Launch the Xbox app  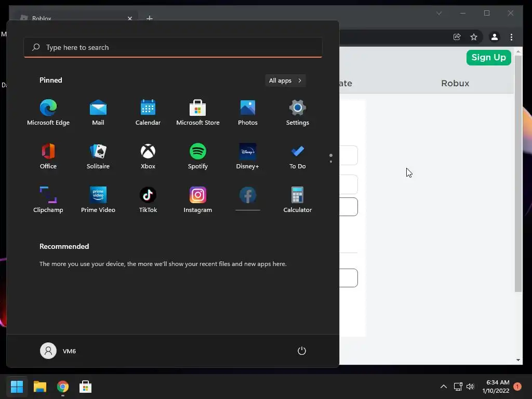[x=148, y=156]
